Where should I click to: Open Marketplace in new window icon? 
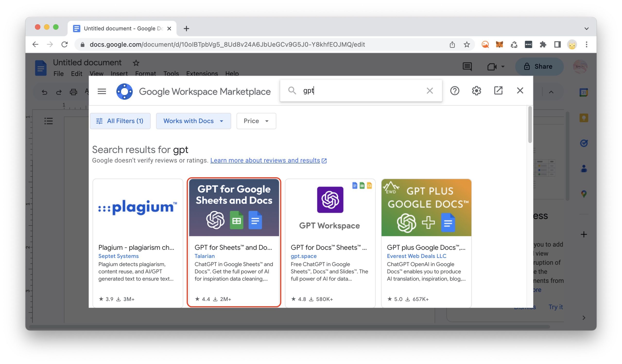coord(498,91)
